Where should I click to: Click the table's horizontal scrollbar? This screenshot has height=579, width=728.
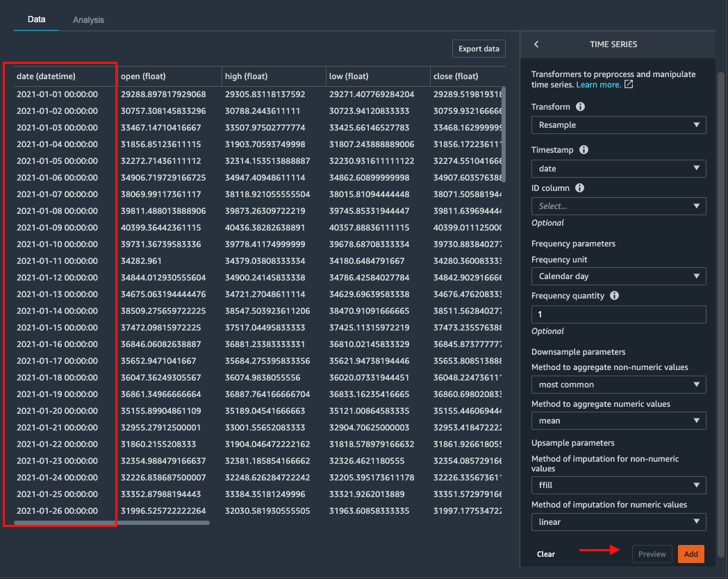tap(112, 523)
